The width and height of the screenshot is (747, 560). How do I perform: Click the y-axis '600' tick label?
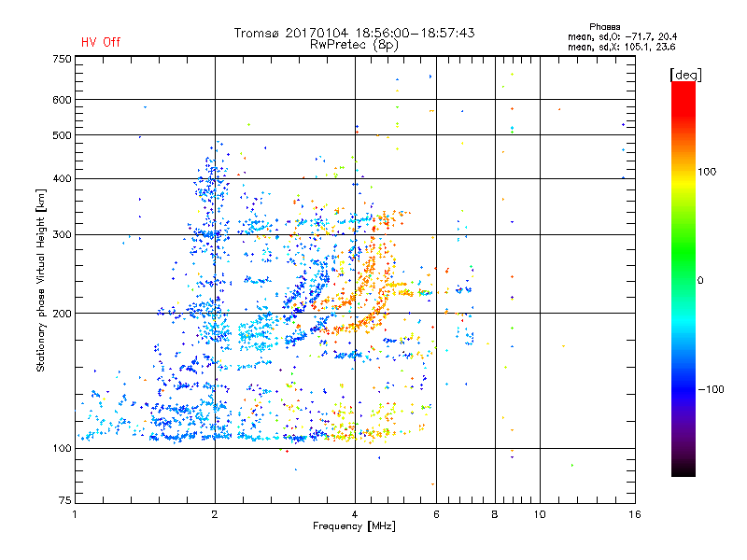(x=62, y=100)
